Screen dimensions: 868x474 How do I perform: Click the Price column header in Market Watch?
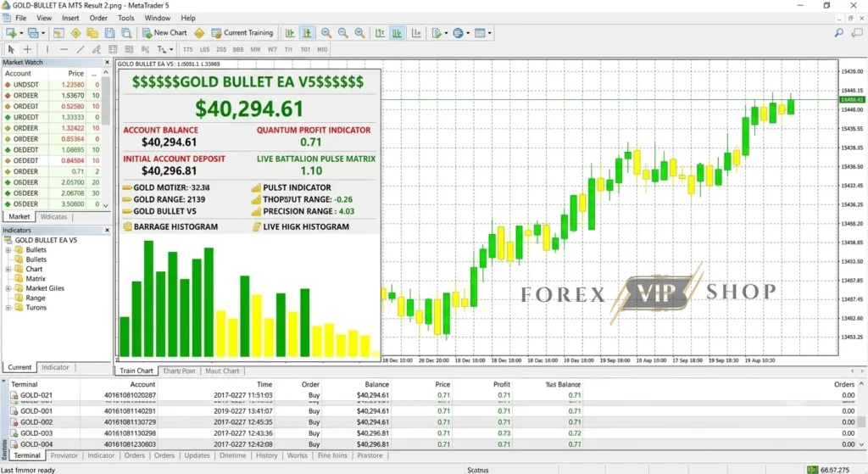click(75, 74)
